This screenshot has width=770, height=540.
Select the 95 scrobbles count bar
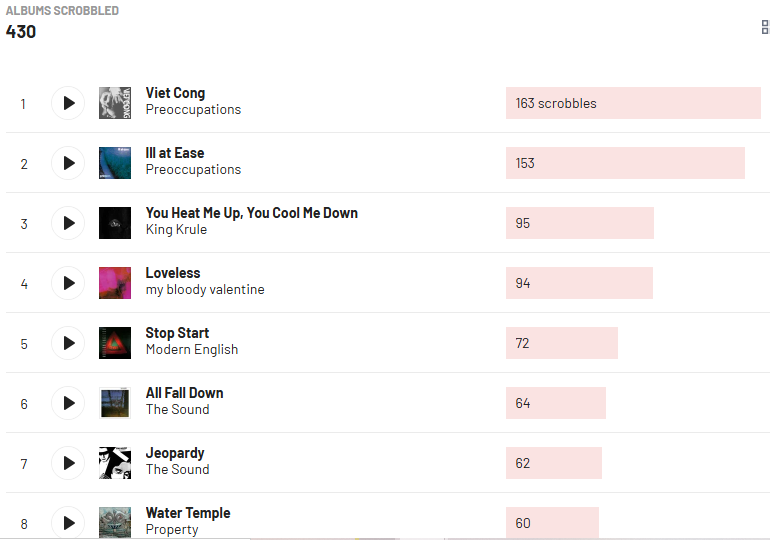[579, 223]
